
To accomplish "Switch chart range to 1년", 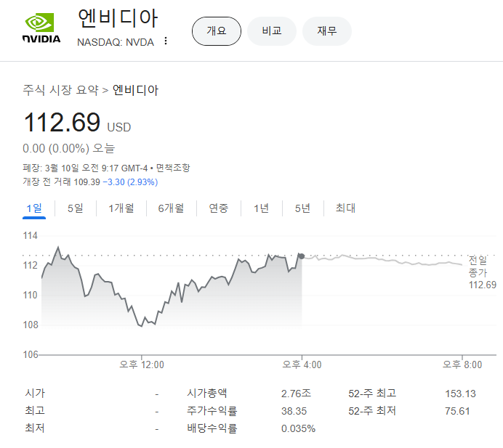I will [261, 208].
